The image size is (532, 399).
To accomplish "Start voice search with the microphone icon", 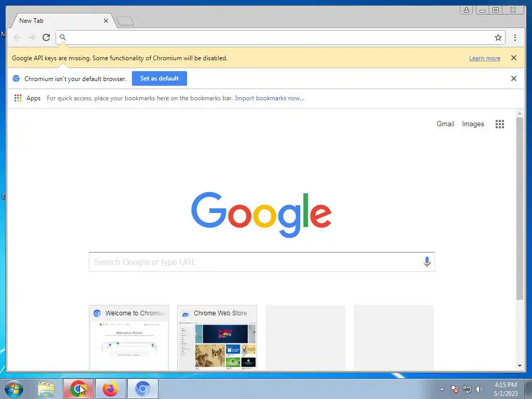I will 427,262.
